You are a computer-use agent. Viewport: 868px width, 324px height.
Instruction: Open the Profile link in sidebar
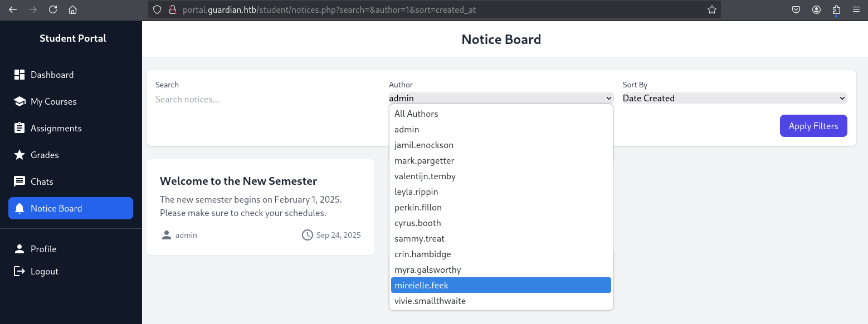click(43, 249)
